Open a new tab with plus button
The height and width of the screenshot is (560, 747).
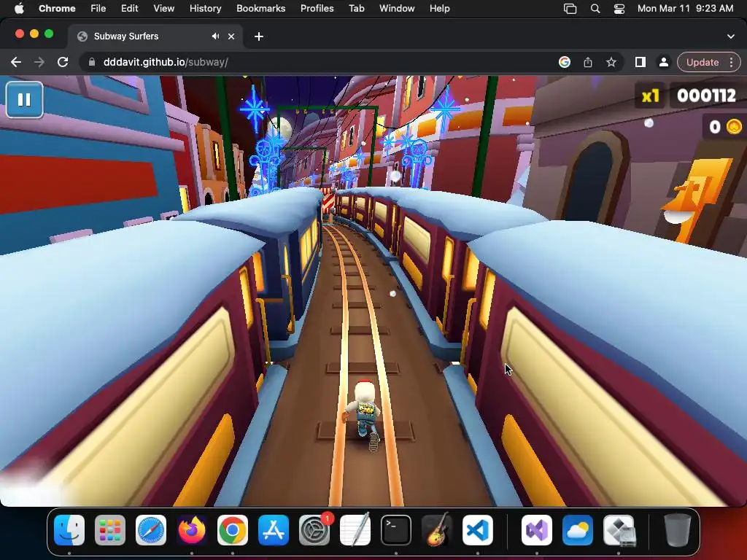coord(259,36)
